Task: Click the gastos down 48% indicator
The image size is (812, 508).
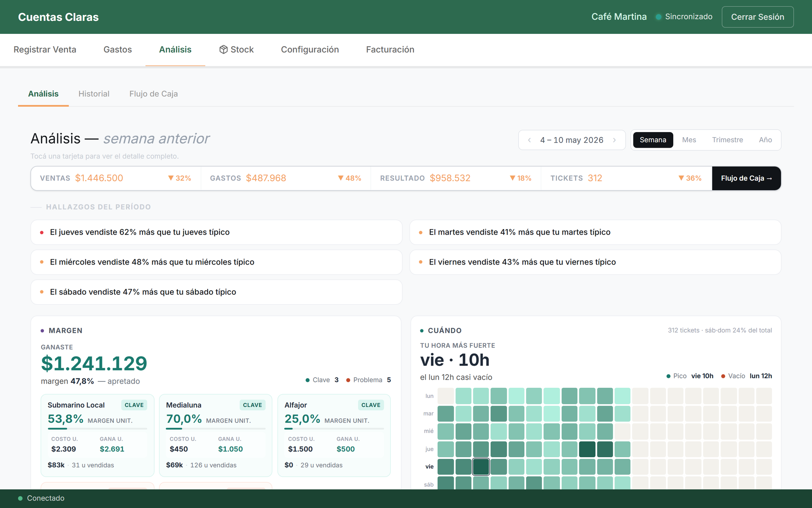Action: (350, 178)
